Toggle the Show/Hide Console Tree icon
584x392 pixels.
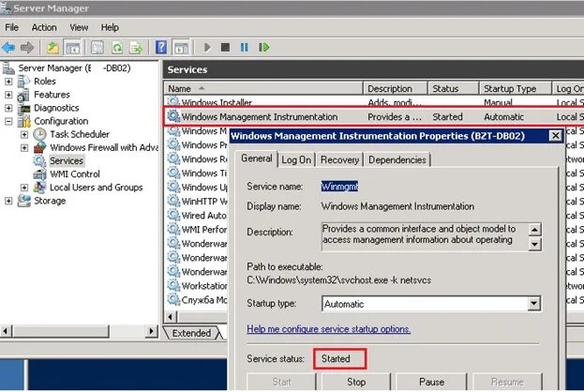(x=72, y=48)
